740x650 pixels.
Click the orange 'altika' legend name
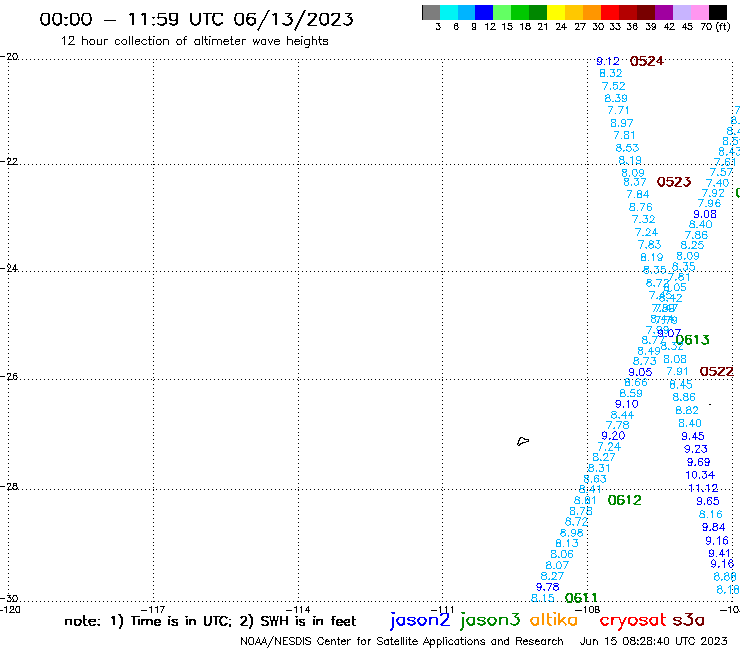point(553,620)
